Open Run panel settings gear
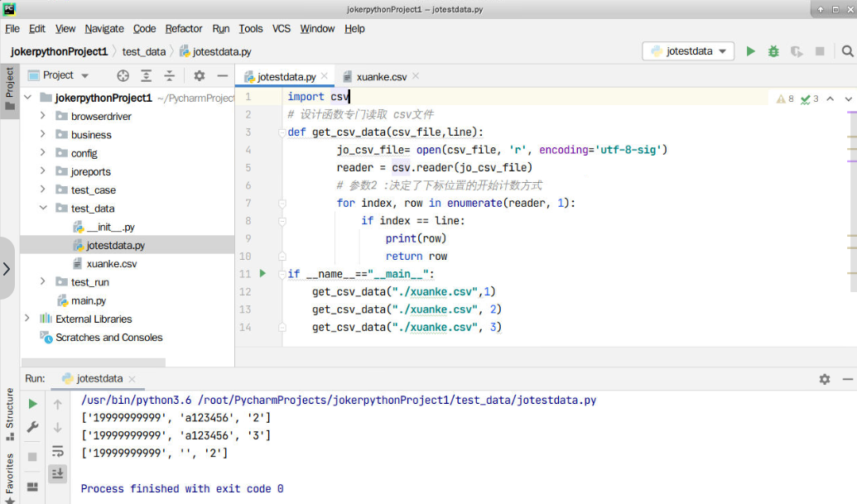The width and height of the screenshot is (857, 504). pos(825,379)
